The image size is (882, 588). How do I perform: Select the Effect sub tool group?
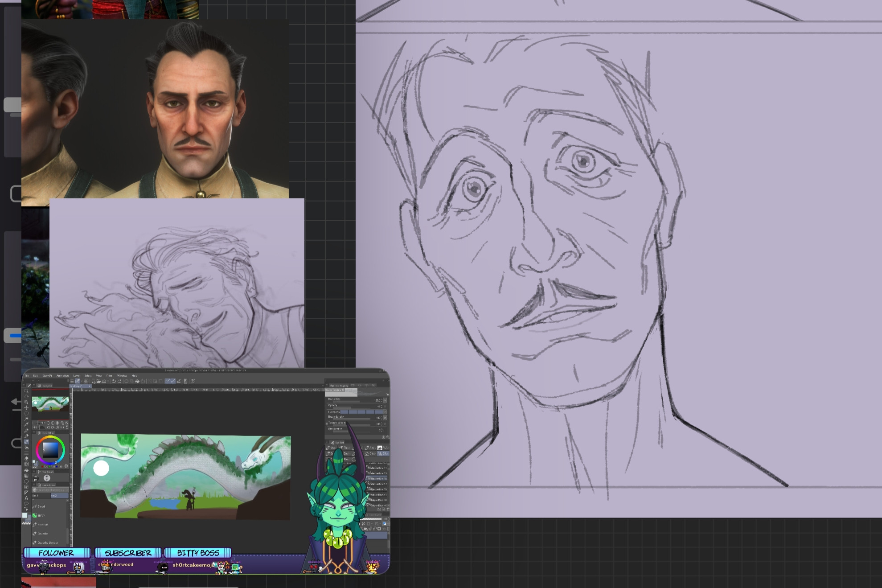383,453
